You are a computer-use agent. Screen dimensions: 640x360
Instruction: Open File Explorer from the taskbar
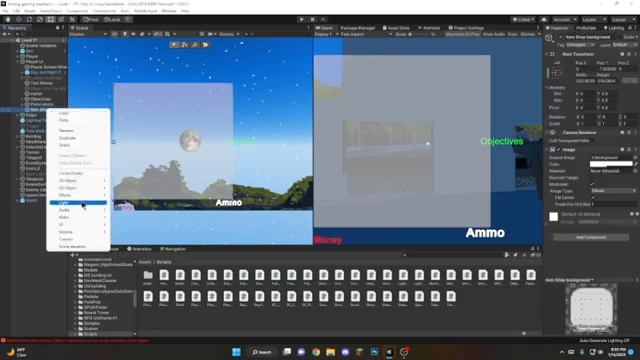331,352
